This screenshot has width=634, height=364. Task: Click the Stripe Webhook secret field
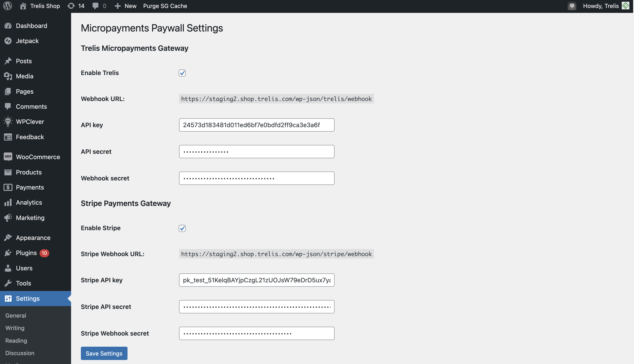(257, 333)
